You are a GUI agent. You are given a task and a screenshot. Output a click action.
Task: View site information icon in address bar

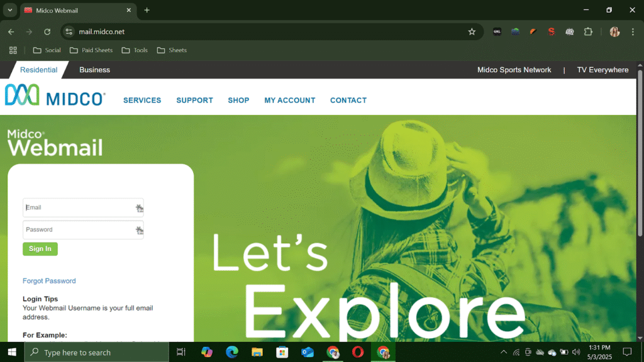coord(69,31)
